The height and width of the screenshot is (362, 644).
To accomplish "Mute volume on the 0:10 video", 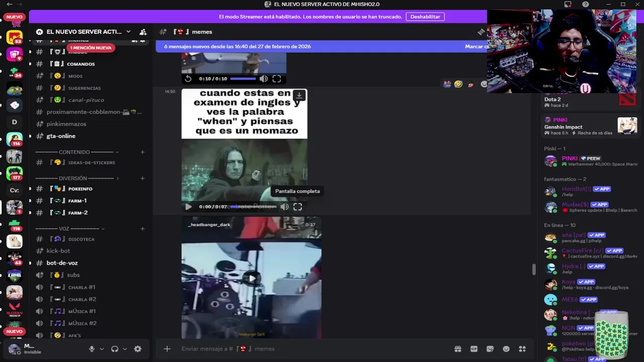I will point(264,78).
